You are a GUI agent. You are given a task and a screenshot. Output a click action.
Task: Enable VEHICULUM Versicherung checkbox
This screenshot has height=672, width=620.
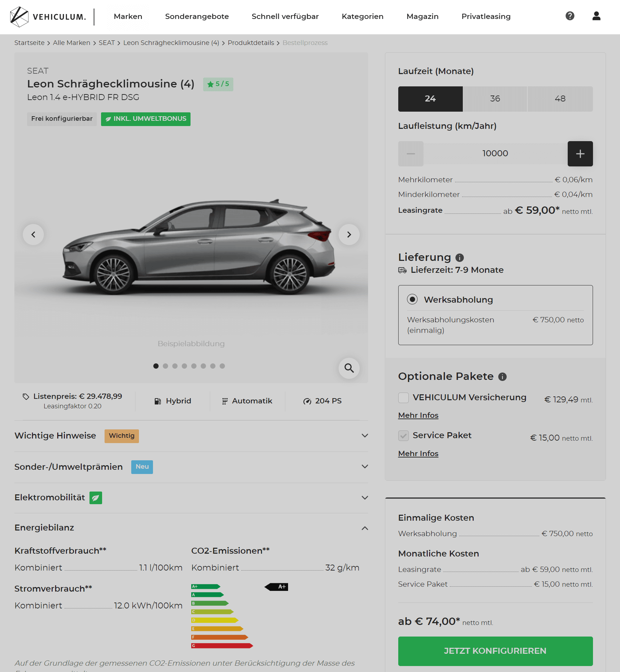[404, 398]
